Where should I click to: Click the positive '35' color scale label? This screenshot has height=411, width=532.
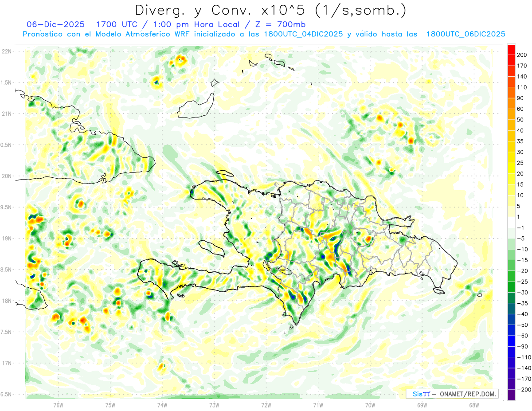(x=520, y=141)
